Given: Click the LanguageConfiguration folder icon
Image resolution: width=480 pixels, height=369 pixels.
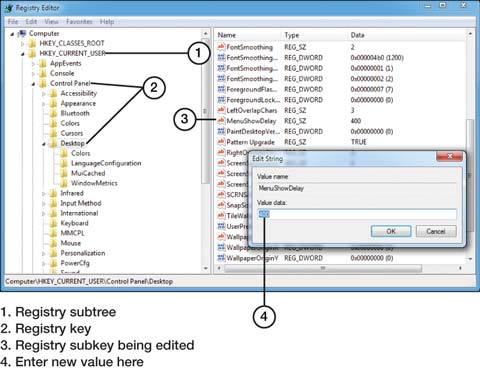Looking at the screenshot, I should [64, 163].
